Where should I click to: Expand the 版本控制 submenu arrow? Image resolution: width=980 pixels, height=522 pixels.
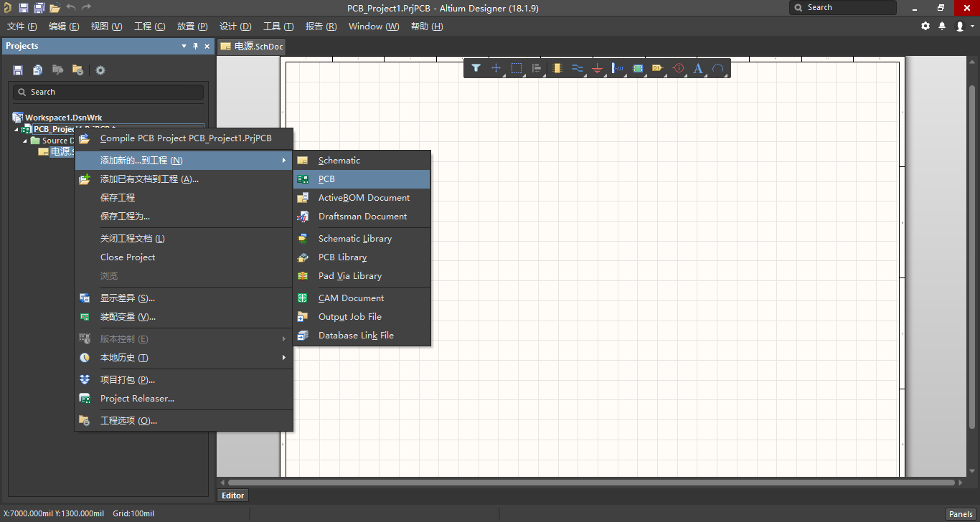[283, 338]
